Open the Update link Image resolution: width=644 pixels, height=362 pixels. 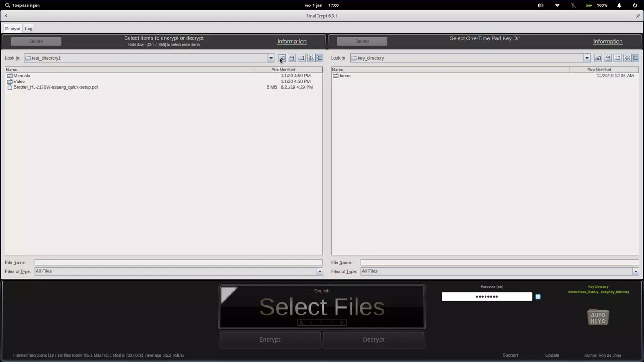[x=552, y=355]
